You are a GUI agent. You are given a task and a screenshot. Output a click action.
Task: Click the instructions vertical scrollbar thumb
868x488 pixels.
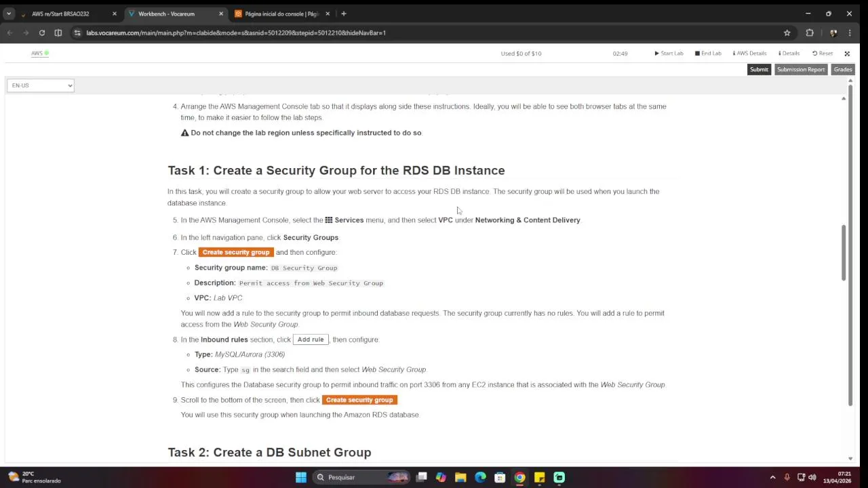844,252
